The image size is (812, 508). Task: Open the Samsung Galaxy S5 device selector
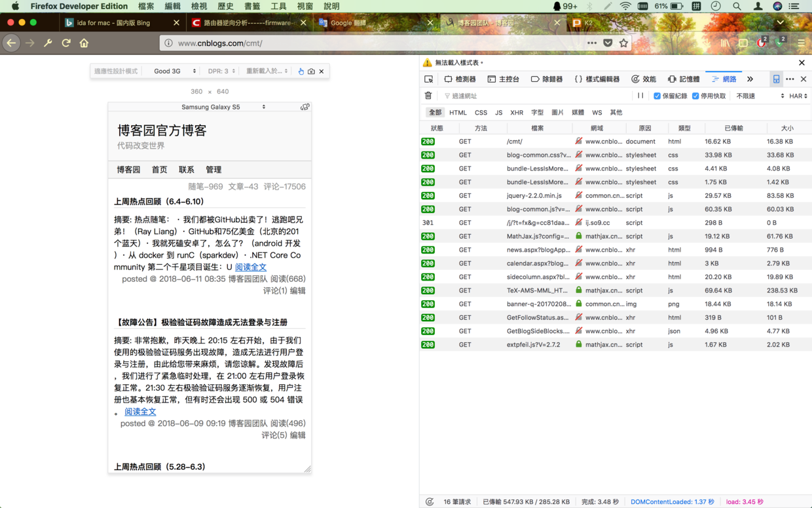click(x=223, y=106)
